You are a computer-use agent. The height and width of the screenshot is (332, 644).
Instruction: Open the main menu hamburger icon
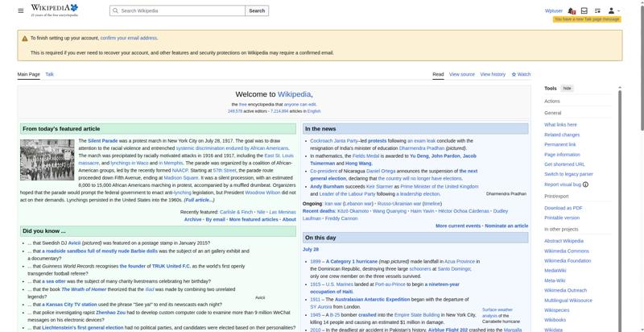21,10
